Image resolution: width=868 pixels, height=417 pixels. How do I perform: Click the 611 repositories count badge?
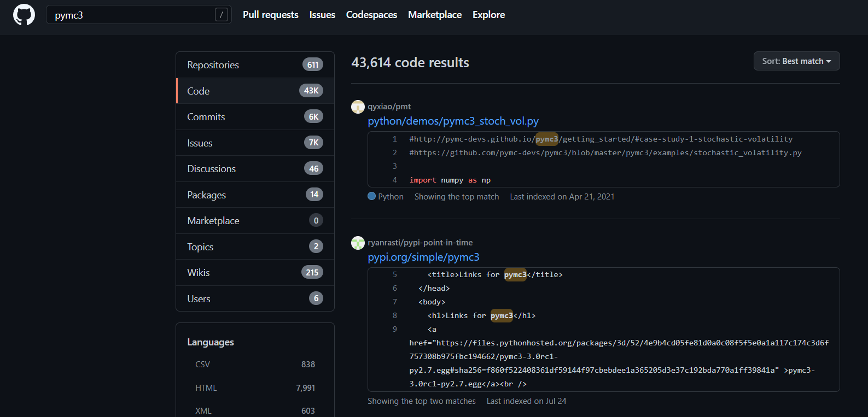tap(313, 65)
